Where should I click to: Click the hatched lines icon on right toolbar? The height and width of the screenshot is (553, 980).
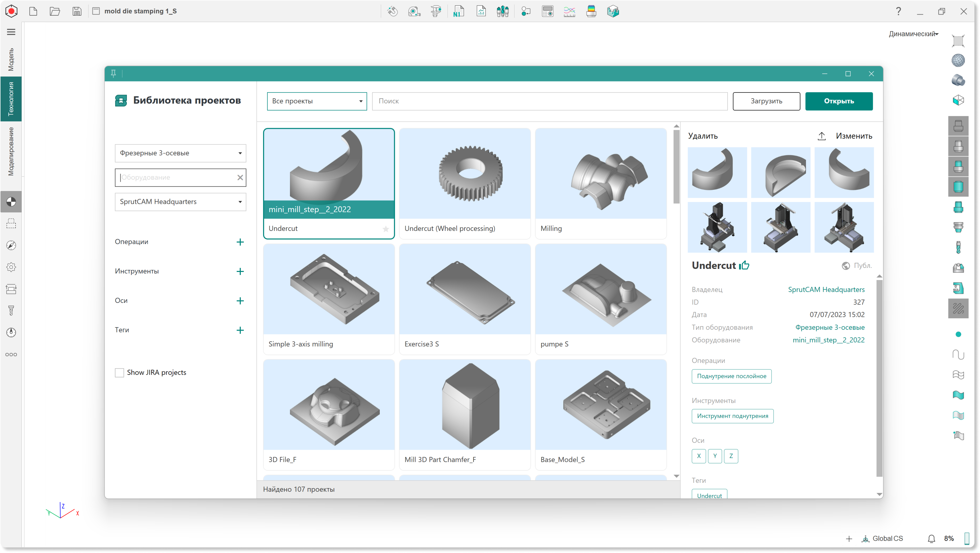pos(958,309)
